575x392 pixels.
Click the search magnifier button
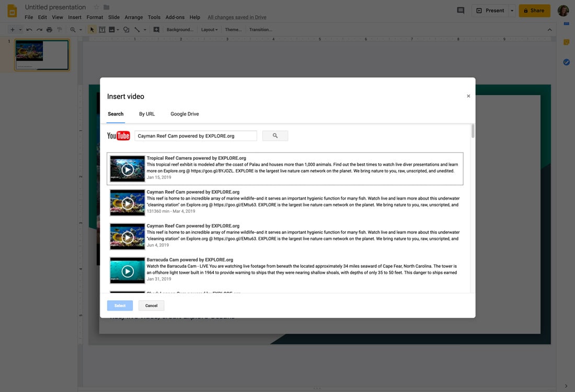click(275, 136)
